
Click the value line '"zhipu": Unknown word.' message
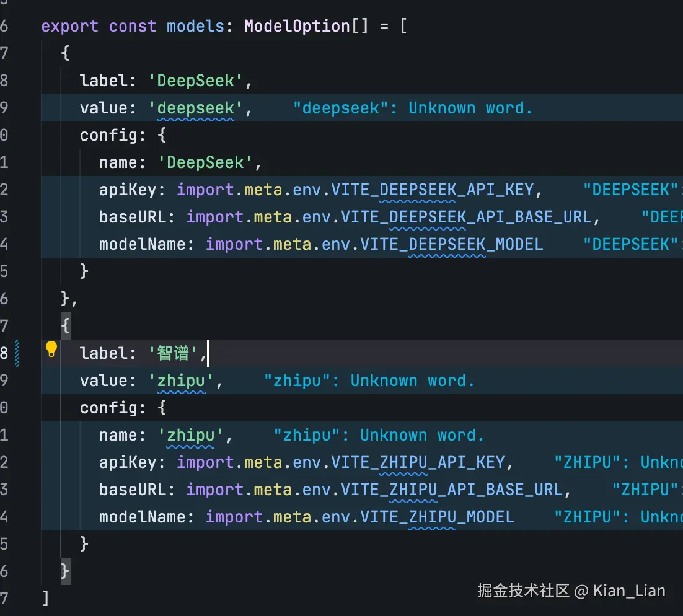[x=369, y=381]
